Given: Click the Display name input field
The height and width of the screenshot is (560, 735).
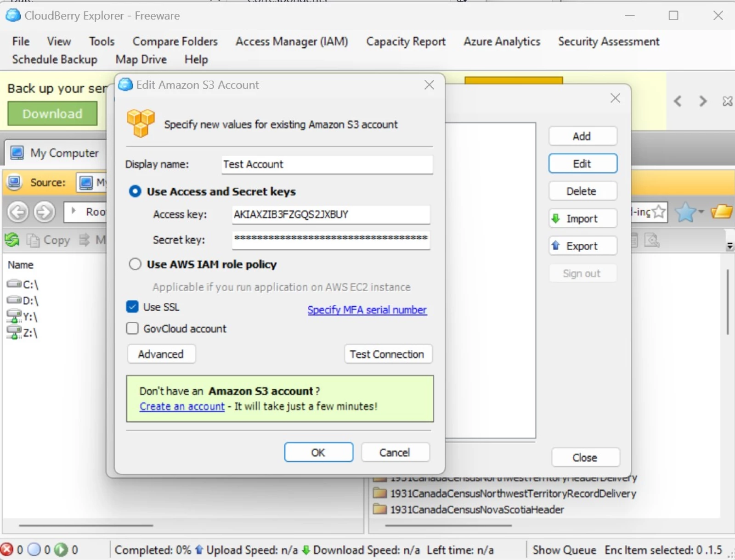Looking at the screenshot, I should 327,164.
